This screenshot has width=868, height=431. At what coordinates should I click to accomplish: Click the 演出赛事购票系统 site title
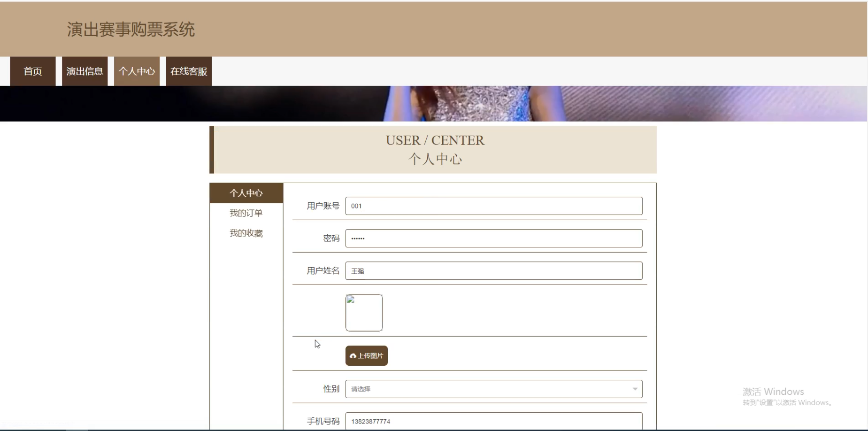pos(132,30)
